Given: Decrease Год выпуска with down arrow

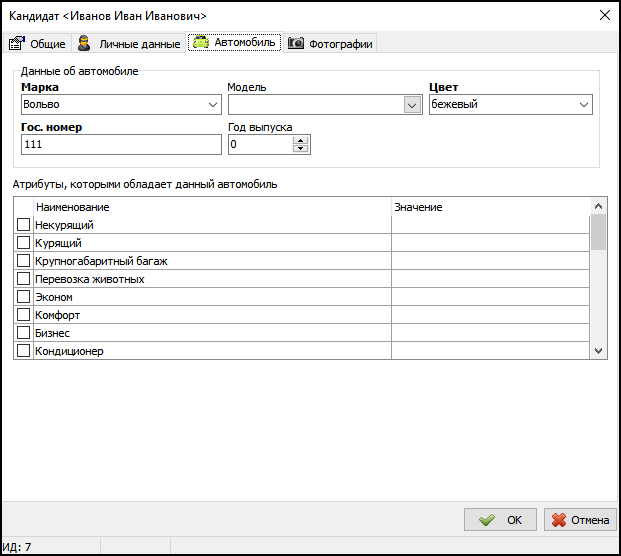Looking at the screenshot, I should point(299,149).
